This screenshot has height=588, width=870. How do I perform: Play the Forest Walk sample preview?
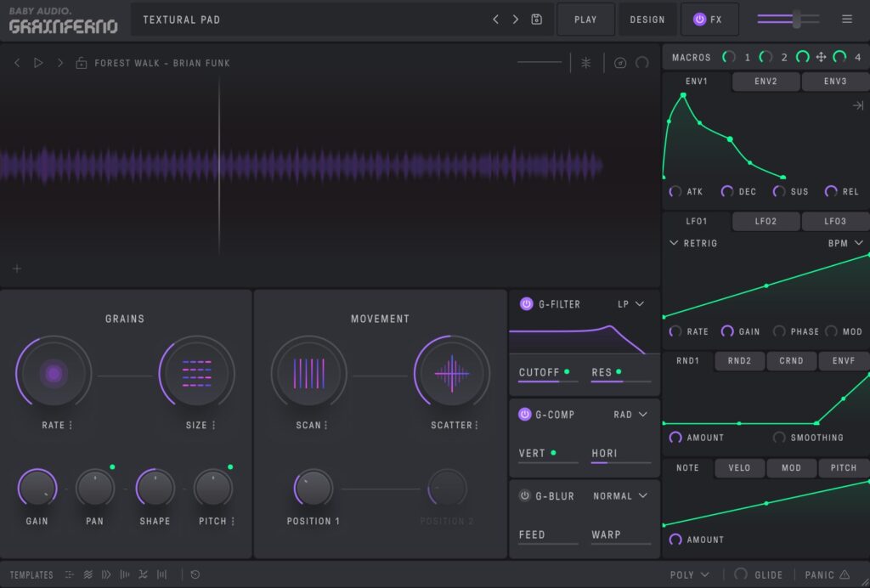pyautogui.click(x=38, y=63)
